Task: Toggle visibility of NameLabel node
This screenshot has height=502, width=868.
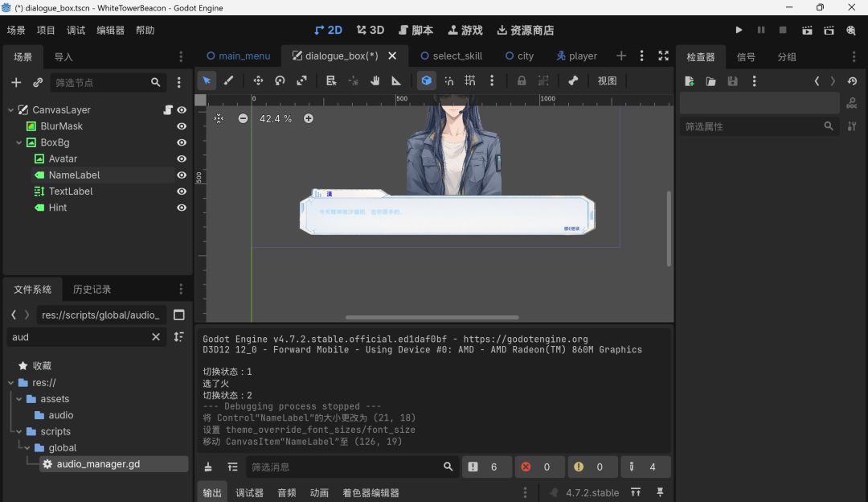Action: (182, 175)
